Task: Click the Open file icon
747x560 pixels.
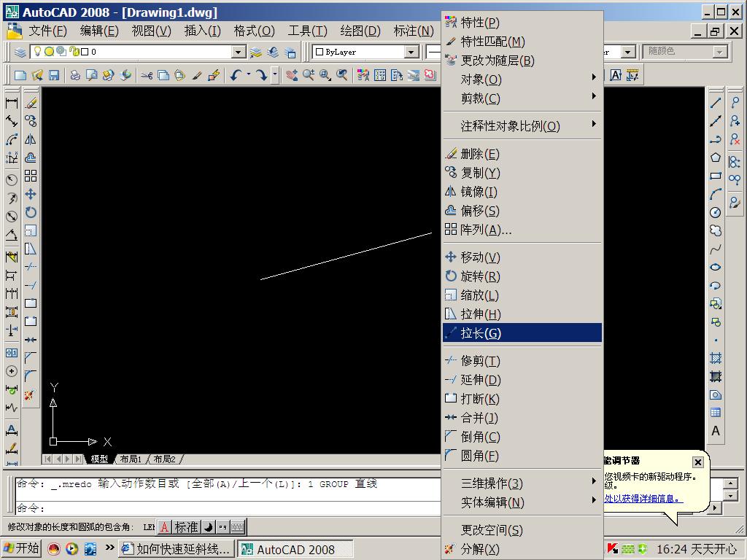Action: (x=37, y=75)
